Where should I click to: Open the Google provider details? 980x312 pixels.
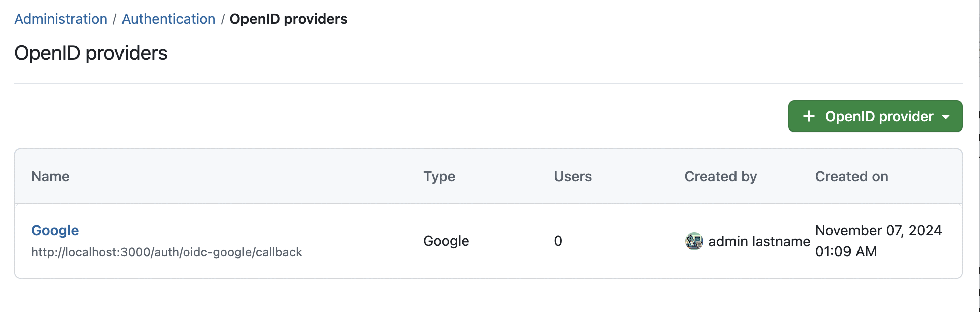[55, 230]
